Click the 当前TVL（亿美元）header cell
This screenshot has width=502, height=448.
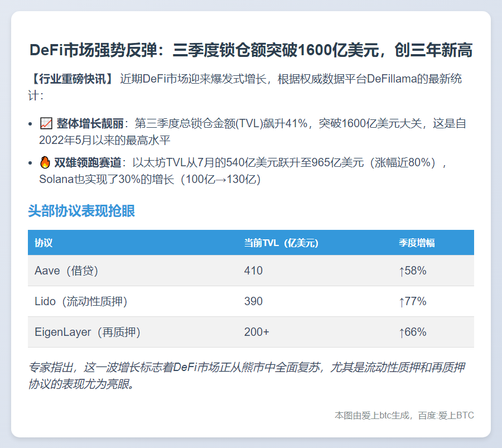point(281,243)
